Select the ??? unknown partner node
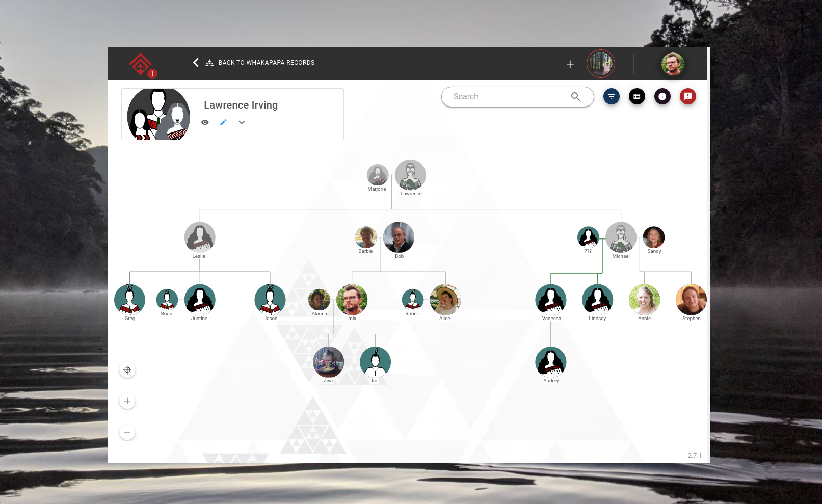 tap(588, 237)
